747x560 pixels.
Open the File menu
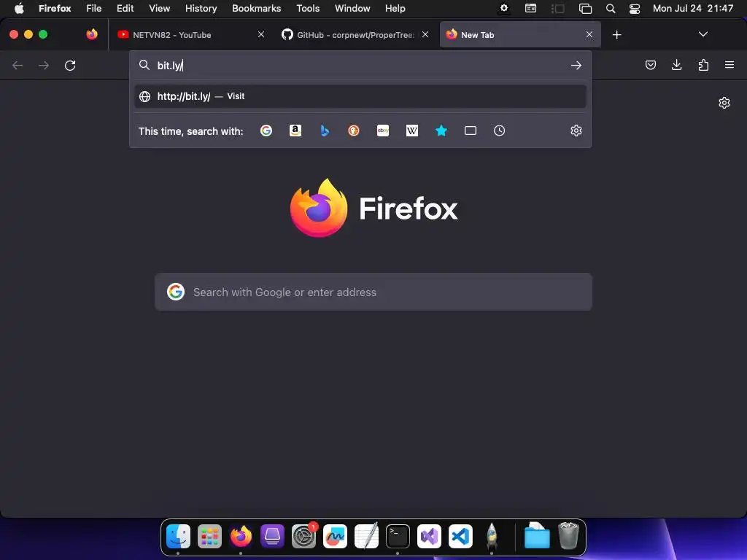(x=94, y=8)
